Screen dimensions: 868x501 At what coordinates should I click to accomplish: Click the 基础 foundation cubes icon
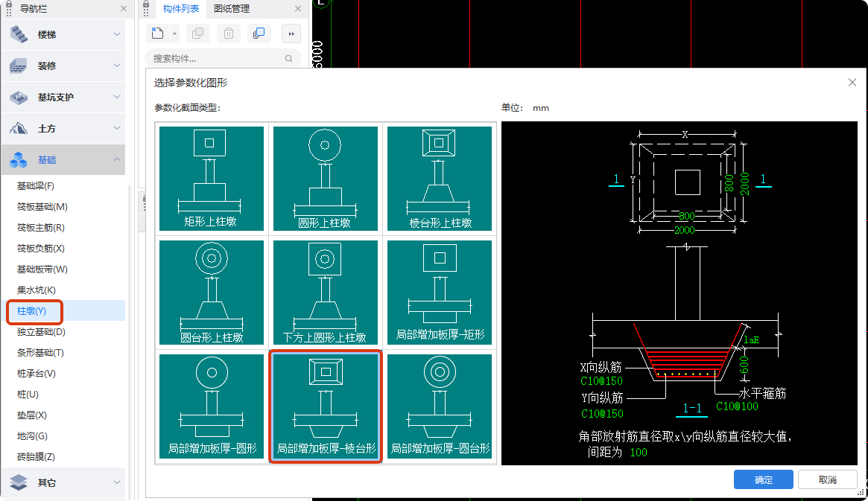19,160
